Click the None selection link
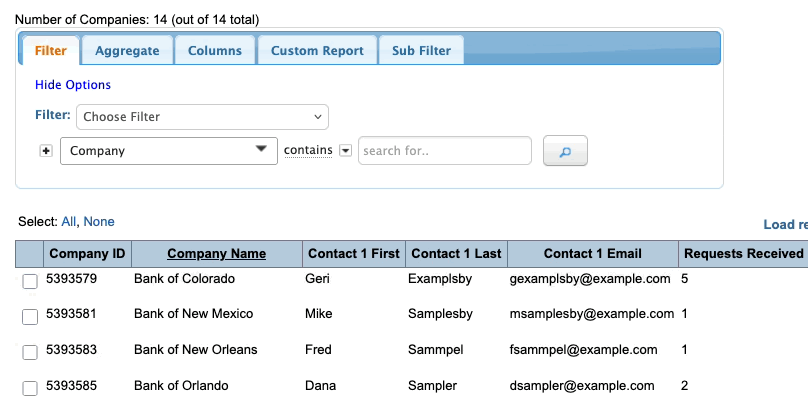The image size is (808, 408). (99, 222)
